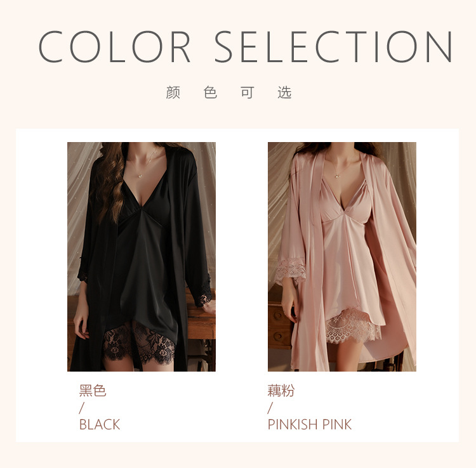Image resolution: width=476 pixels, height=468 pixels.
Task: Click the lace sleeve cuff of pink robe
Action: click(290, 271)
